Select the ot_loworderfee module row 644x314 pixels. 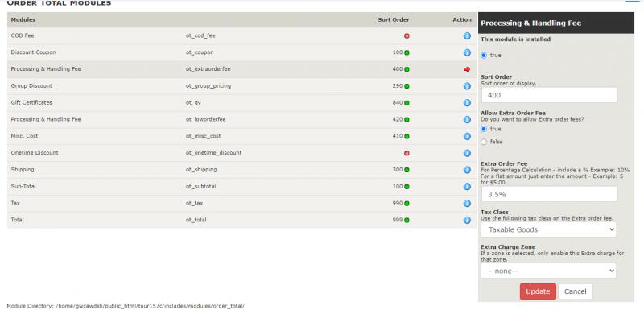pos(242,120)
